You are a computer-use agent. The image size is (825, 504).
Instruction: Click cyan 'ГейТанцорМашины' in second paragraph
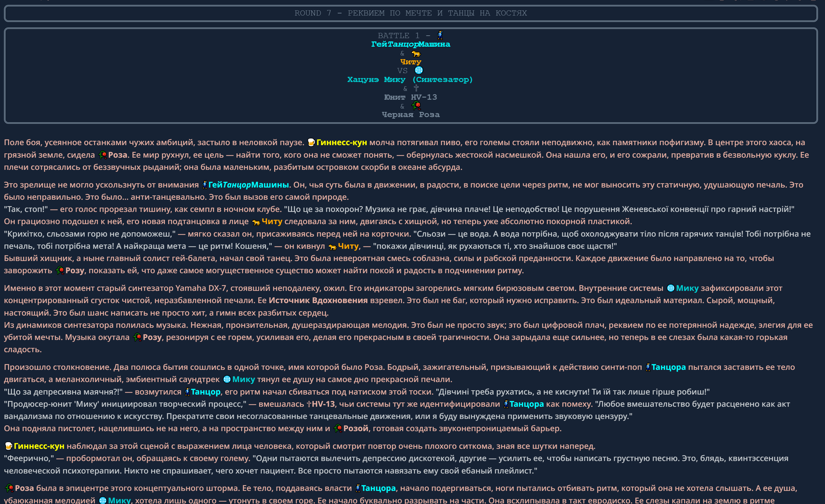click(x=248, y=185)
